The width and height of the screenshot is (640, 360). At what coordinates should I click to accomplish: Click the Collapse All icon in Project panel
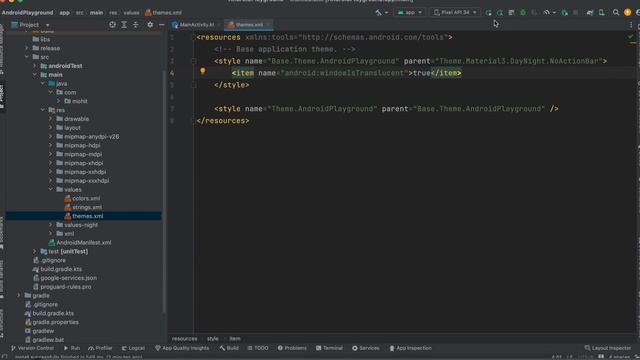pos(136,25)
